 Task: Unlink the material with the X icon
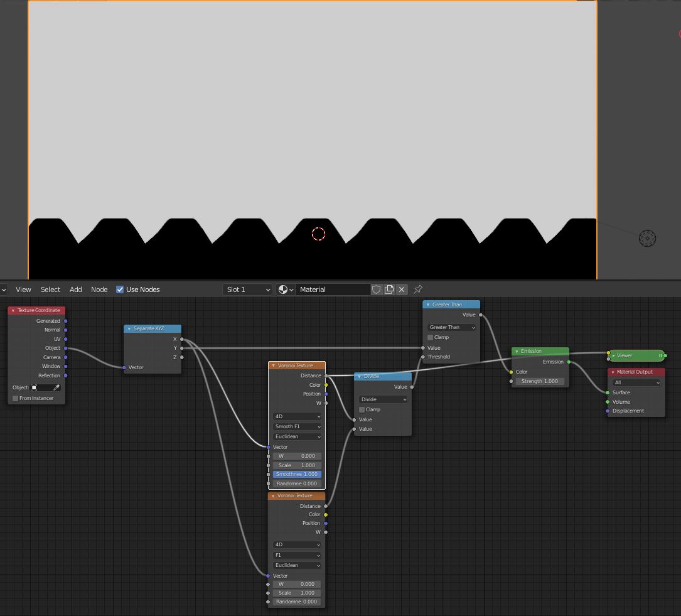coord(402,289)
